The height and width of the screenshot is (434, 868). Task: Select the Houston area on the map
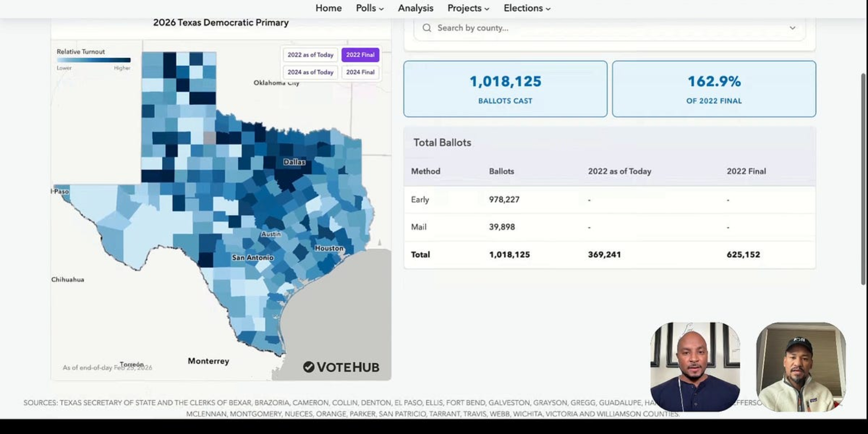click(329, 248)
